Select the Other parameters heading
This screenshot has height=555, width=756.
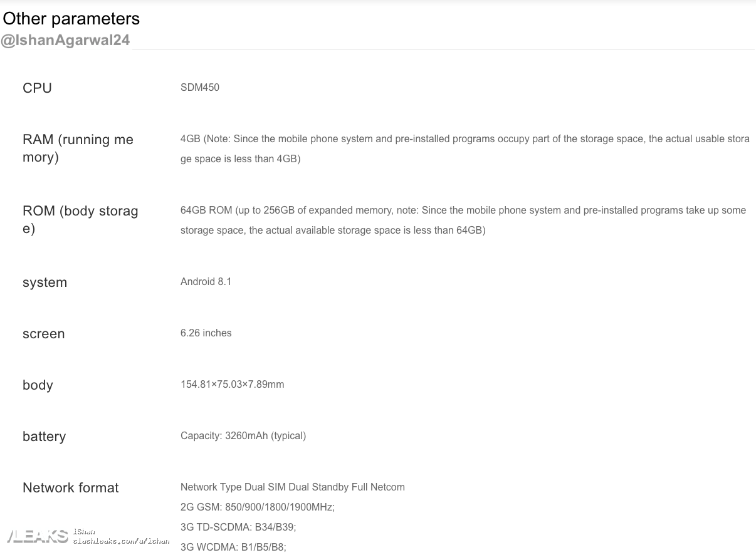tap(71, 19)
